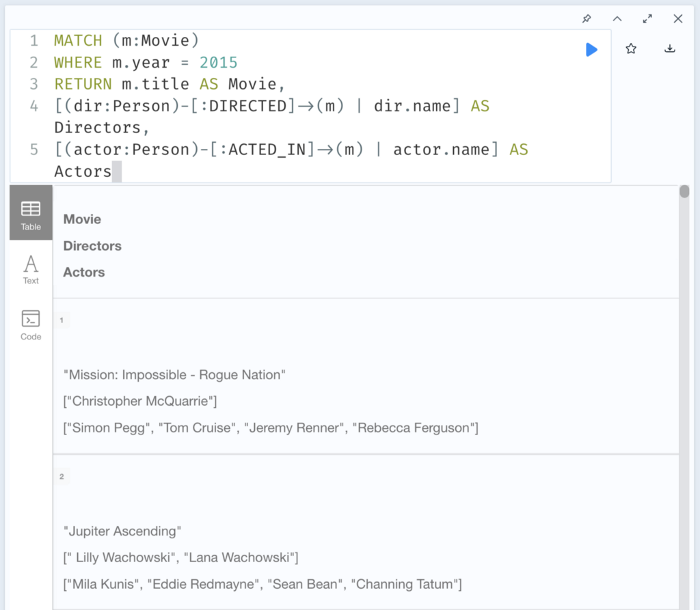
Task: Click the MATCH keyword on line 1
Action: point(78,40)
